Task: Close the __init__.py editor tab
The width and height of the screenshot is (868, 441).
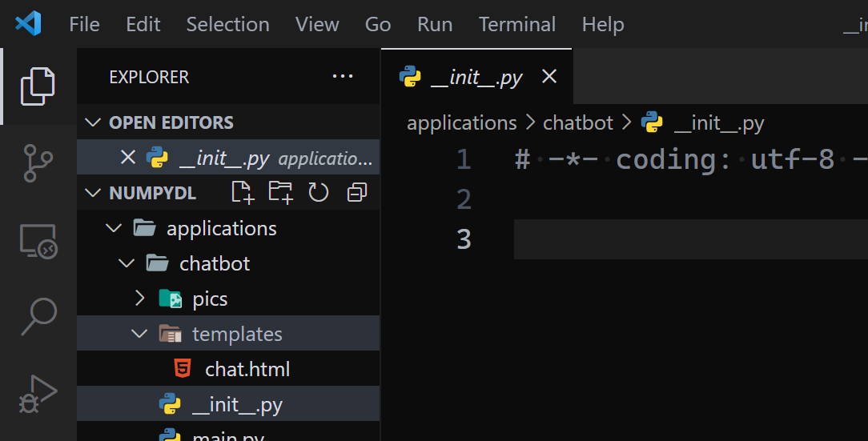Action: click(549, 76)
